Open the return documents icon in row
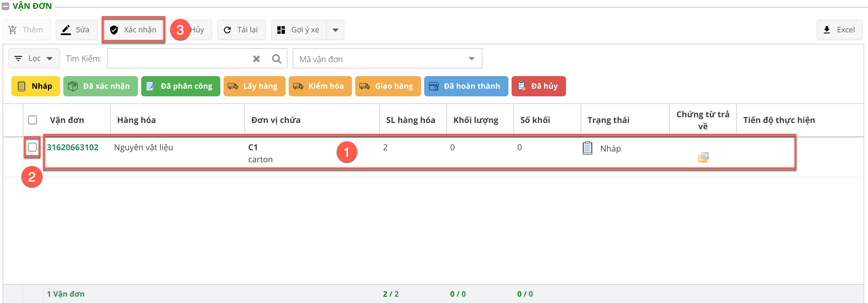 pyautogui.click(x=703, y=157)
